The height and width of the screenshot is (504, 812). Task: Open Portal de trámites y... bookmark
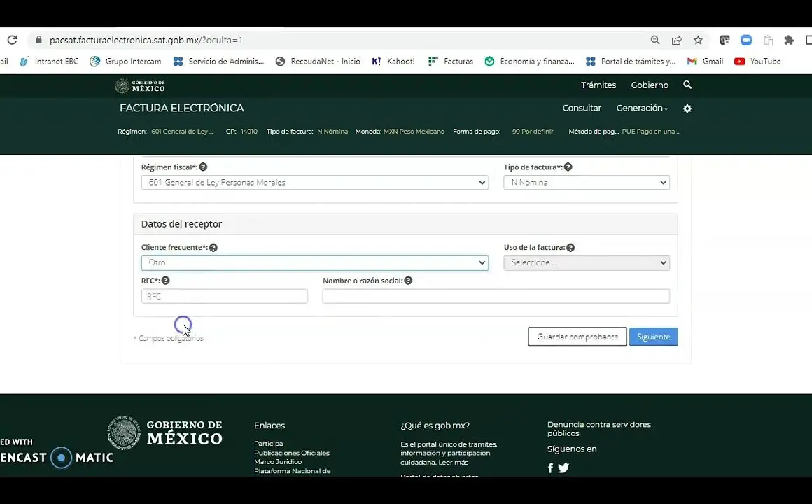click(631, 61)
